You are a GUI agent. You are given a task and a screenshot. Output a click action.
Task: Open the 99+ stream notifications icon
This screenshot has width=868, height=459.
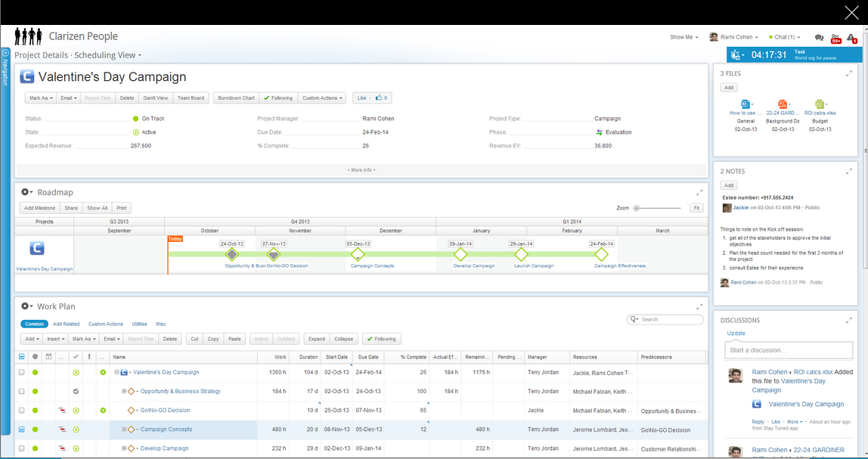pos(836,39)
